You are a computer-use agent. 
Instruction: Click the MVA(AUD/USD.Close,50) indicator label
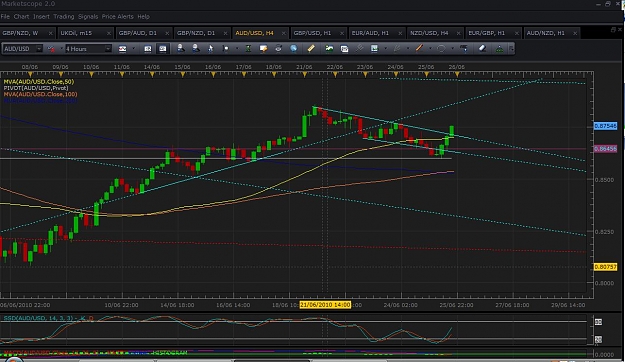click(x=39, y=82)
